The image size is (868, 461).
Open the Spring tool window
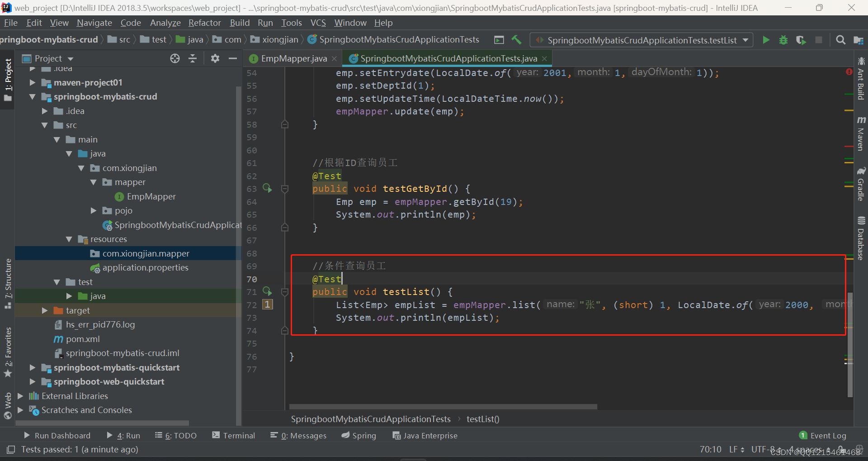tap(359, 435)
